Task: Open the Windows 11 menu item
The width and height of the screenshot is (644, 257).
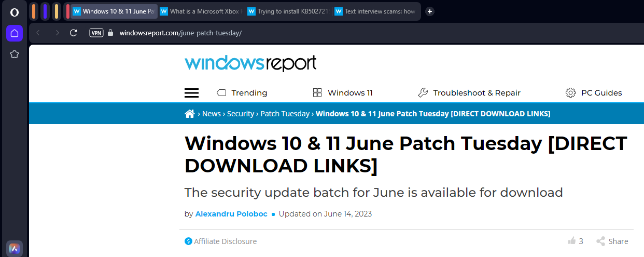Action: tap(343, 93)
